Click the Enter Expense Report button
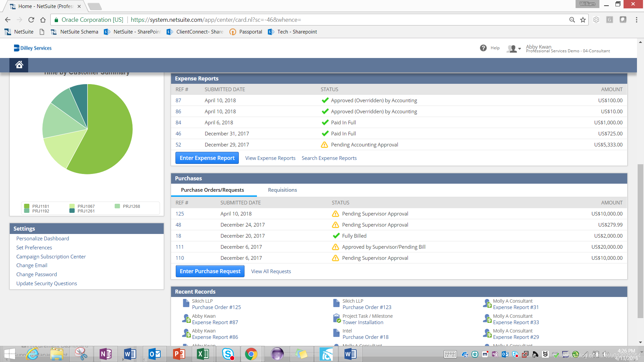The image size is (644, 362). [x=207, y=158]
